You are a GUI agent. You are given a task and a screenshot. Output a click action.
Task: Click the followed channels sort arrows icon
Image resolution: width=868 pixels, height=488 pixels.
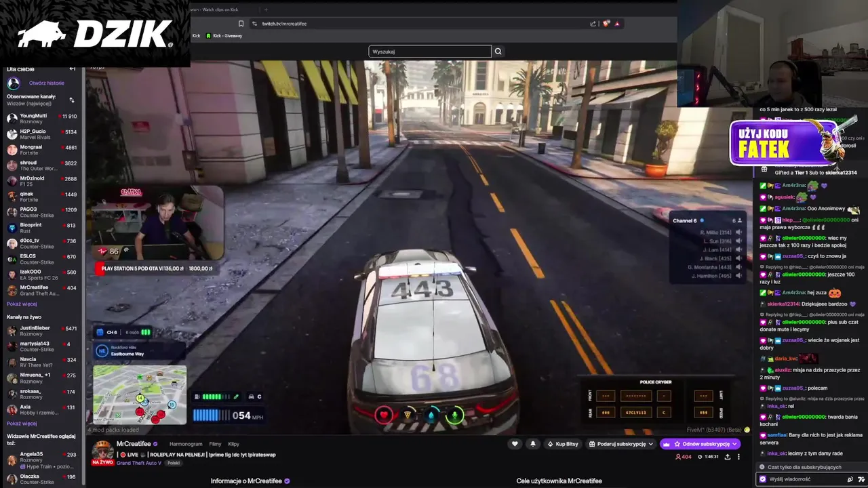point(72,100)
